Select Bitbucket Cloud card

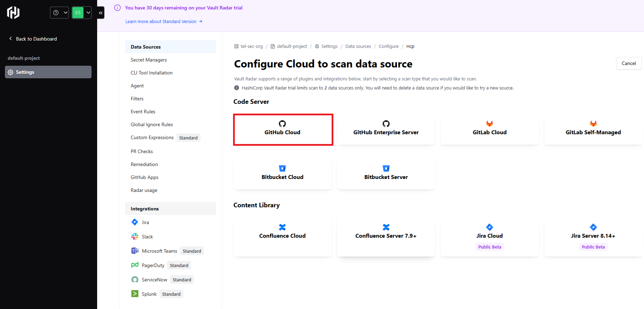[x=282, y=173]
